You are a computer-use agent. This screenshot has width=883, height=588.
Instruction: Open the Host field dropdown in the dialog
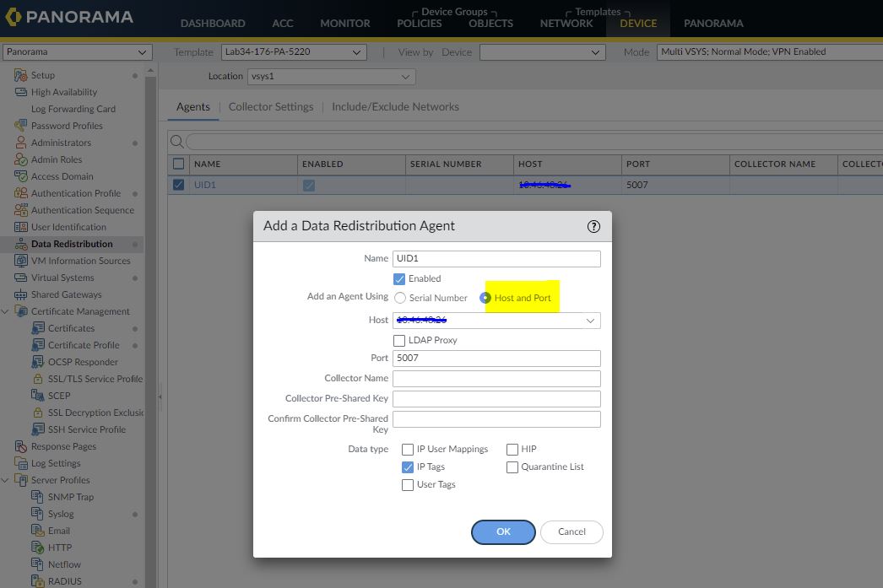(591, 321)
